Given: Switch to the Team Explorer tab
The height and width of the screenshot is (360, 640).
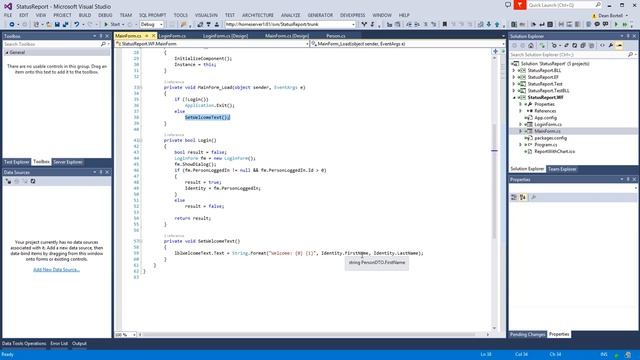Looking at the screenshot, I should coord(562,169).
